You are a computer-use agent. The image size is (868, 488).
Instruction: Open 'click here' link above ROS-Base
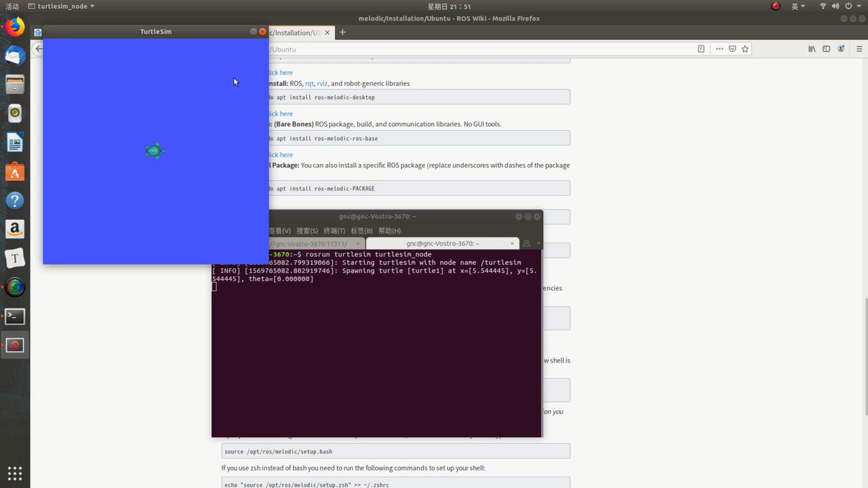click(x=281, y=114)
